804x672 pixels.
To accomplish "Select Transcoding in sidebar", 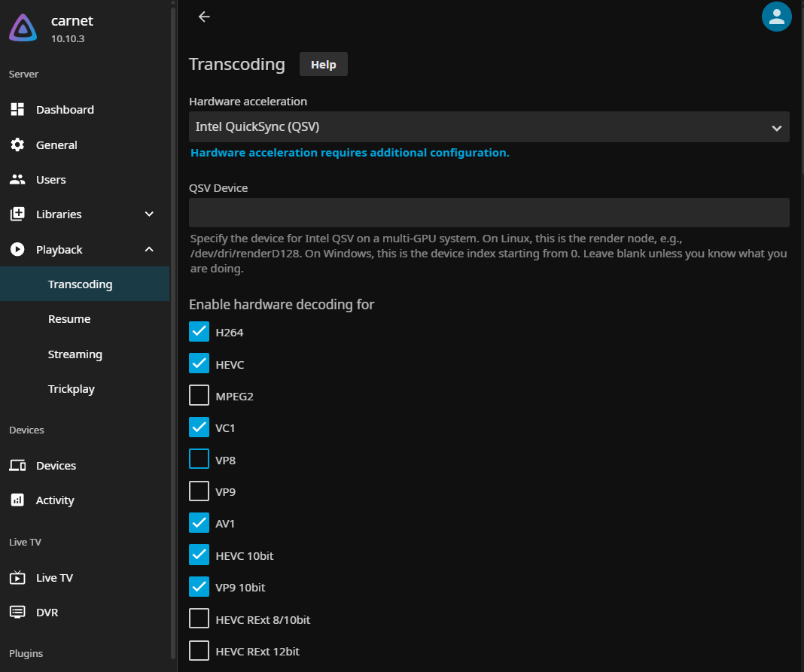I will click(x=84, y=284).
